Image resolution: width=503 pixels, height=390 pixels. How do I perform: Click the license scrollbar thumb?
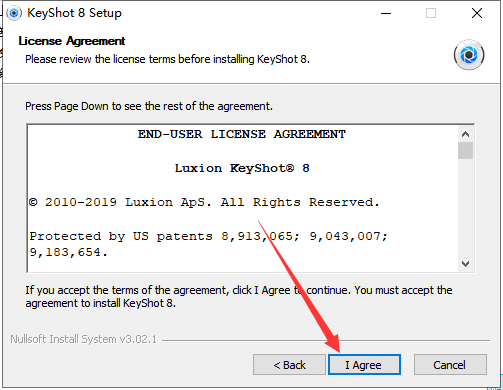click(465, 151)
